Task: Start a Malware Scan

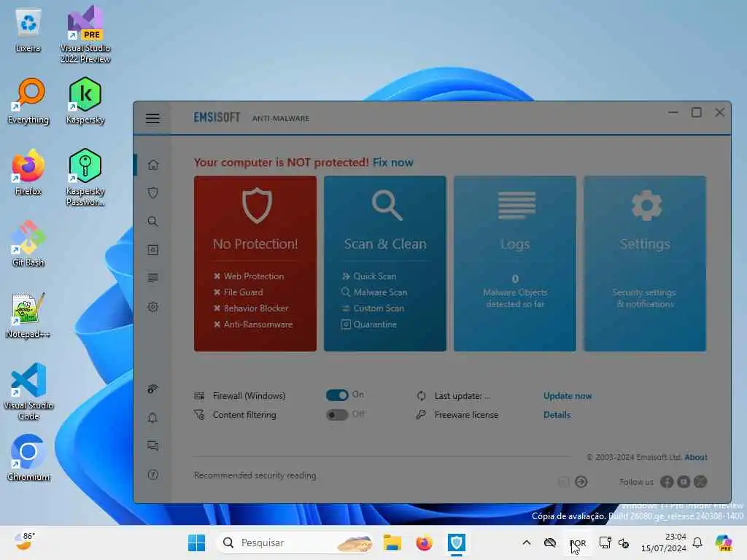Action: point(374,292)
